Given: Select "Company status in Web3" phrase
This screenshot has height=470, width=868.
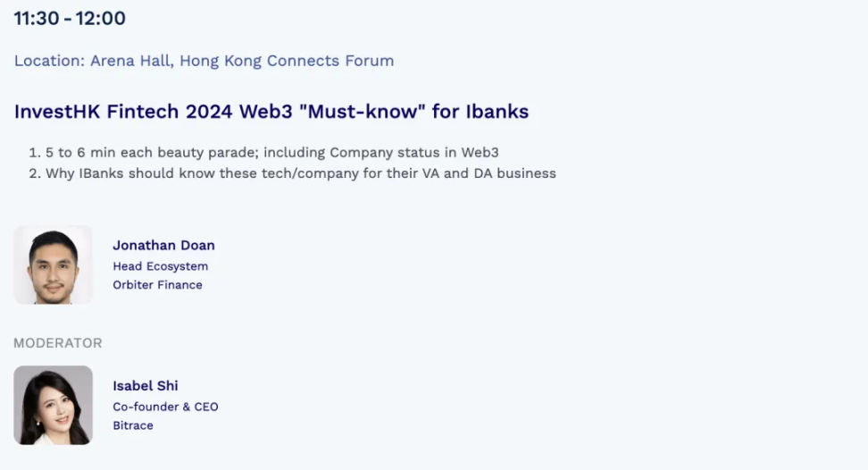Looking at the screenshot, I should tap(413, 152).
